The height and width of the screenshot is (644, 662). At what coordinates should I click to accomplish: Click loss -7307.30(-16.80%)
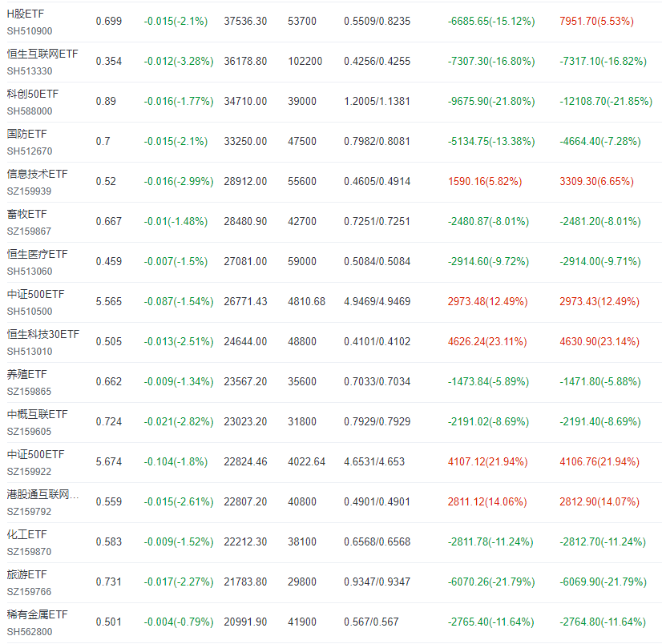pyautogui.click(x=491, y=62)
